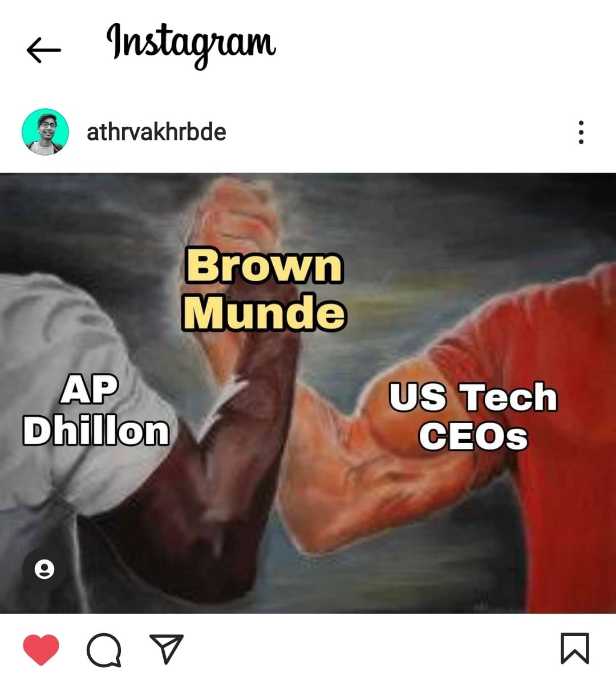Open the athrvakhrbde profile picture

[45, 132]
